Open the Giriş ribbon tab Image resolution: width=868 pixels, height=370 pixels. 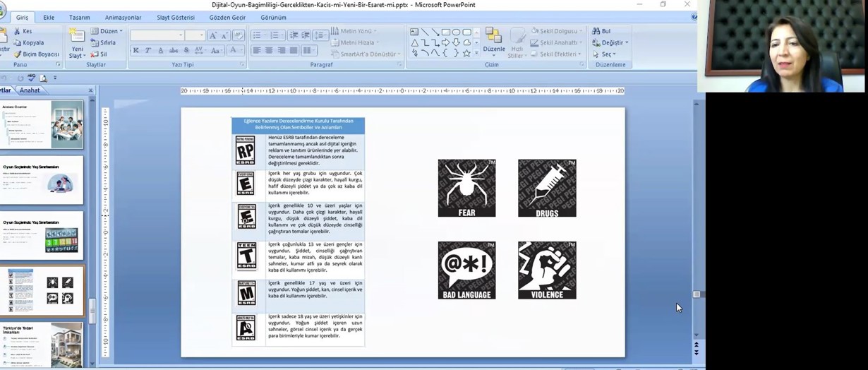22,17
